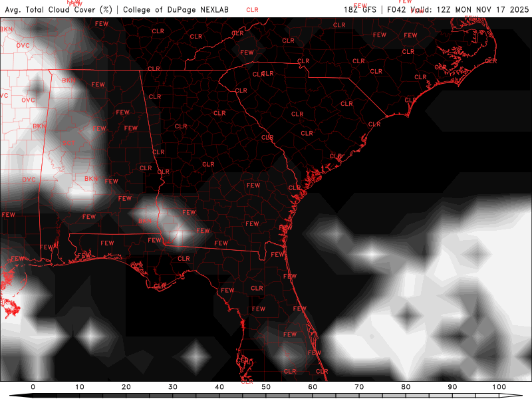Viewport: 532px width, 399px height.
Task: Click the '70' value on the colorbar scale
Action: point(359,387)
